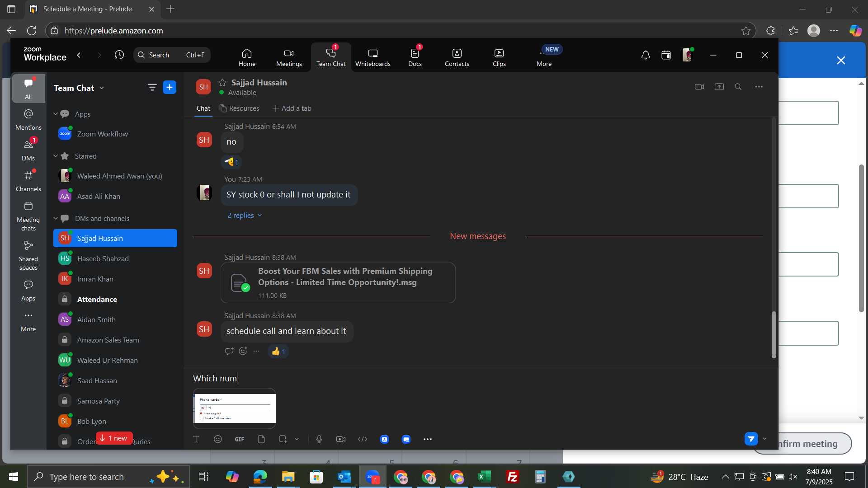Open the chat filter icon
Viewport: 868px width, 488px height.
(x=152, y=88)
